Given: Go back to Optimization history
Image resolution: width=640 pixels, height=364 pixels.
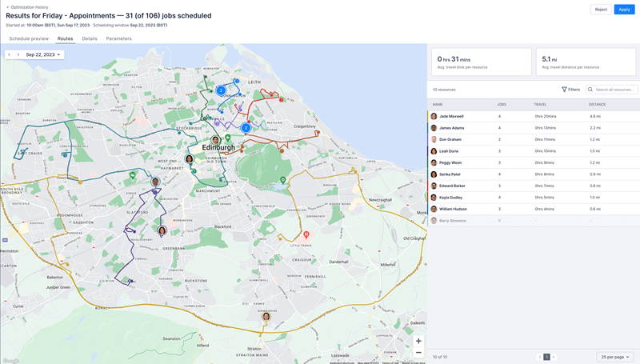Looking at the screenshot, I should (x=29, y=6).
